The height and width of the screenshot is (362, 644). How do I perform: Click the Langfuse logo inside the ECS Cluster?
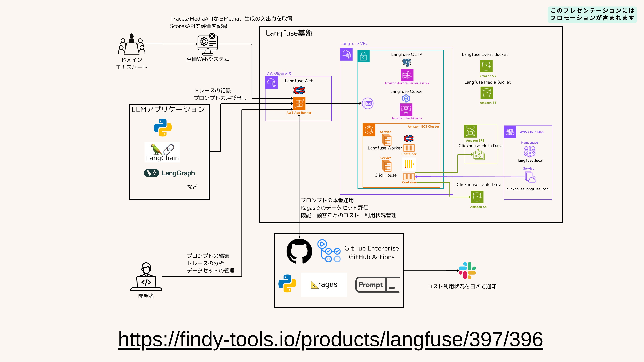[x=408, y=138]
